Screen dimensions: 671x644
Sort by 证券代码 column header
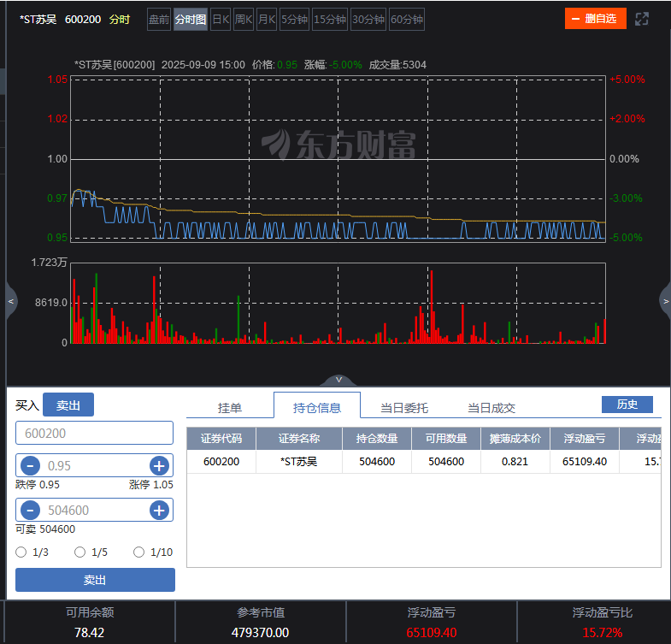click(221, 439)
